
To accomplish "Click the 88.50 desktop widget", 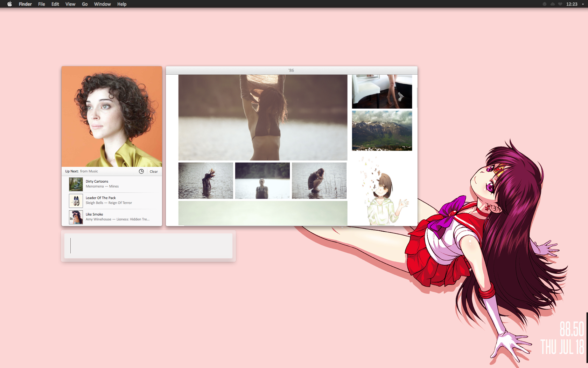I will click(572, 329).
